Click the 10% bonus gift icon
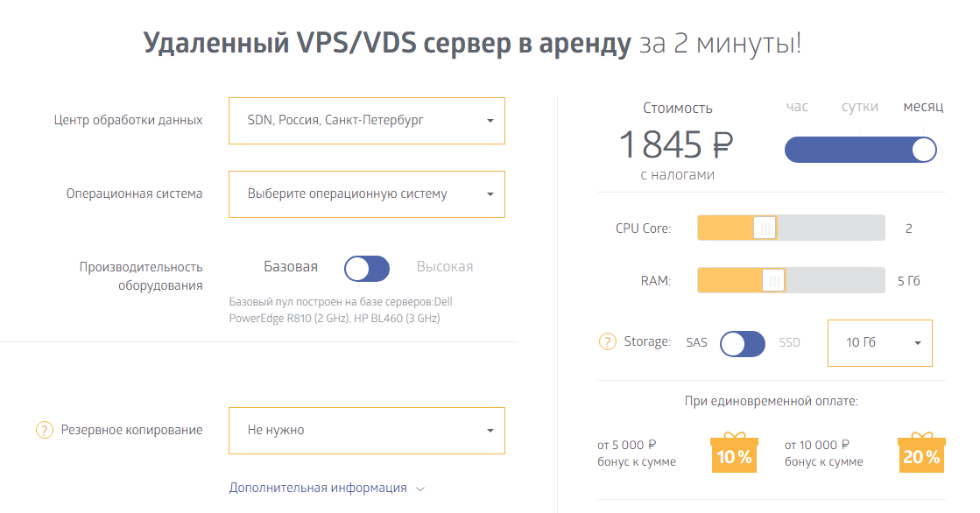Screen dimensions: 980x513 pos(734,453)
